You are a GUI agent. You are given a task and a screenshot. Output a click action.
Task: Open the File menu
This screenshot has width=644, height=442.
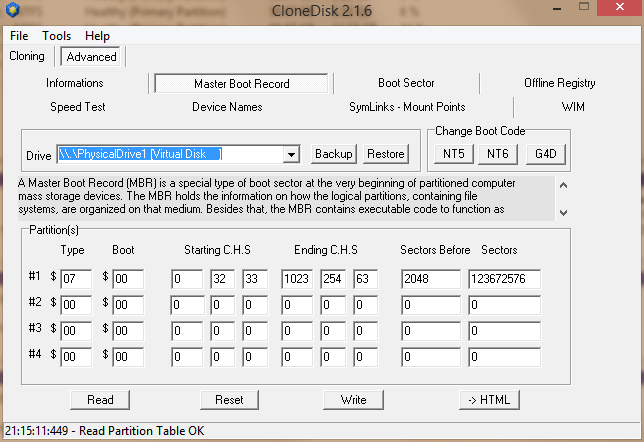(19, 36)
